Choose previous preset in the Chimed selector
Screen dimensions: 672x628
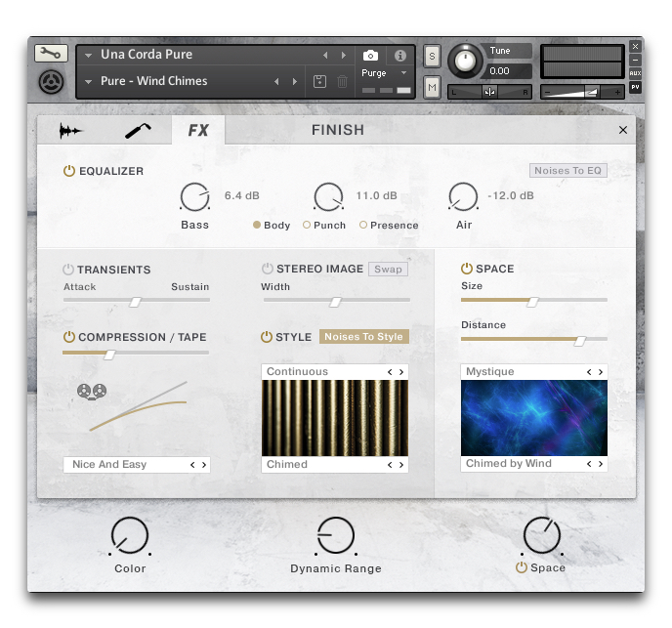390,465
